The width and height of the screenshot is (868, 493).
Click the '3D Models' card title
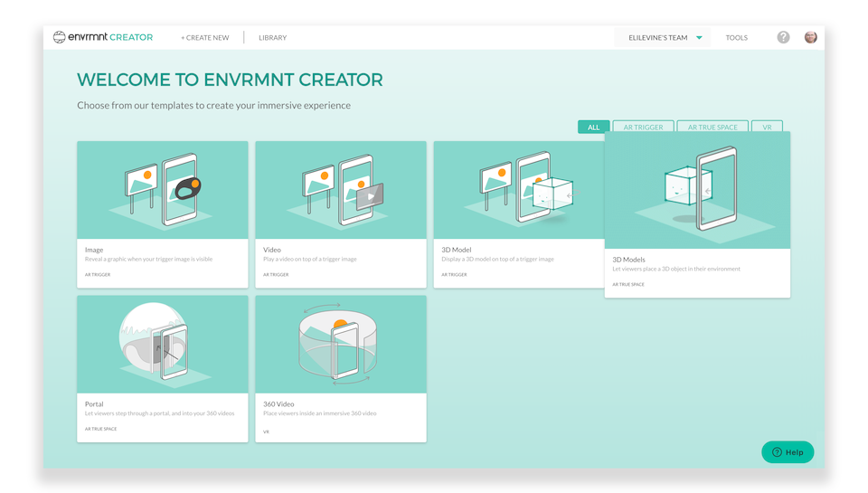coord(629,260)
